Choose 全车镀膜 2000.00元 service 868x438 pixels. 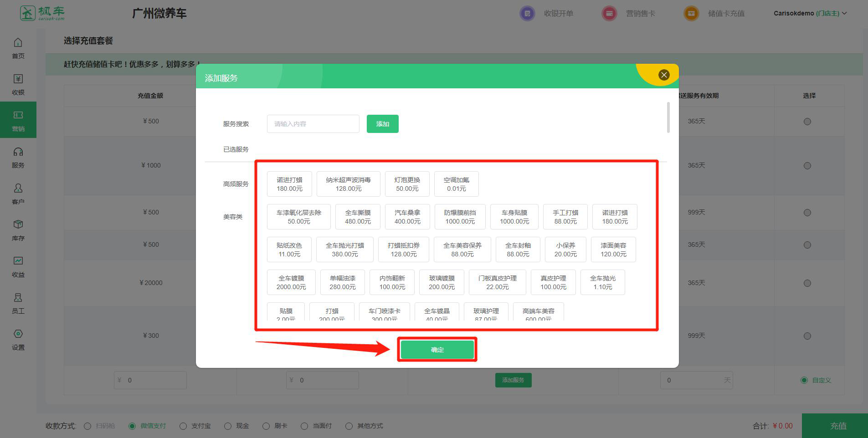pos(291,282)
